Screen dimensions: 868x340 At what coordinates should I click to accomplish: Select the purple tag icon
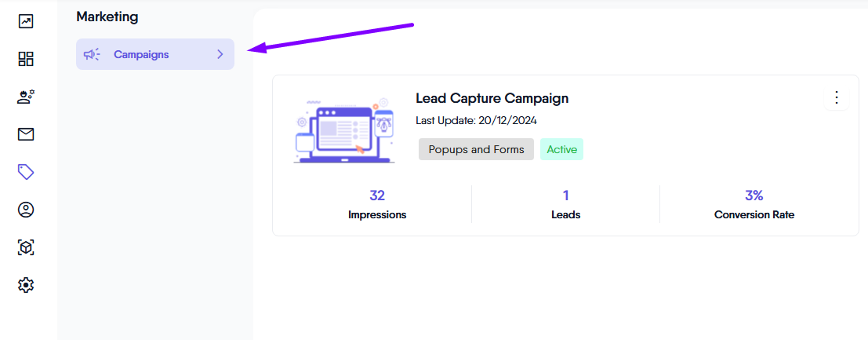(x=26, y=172)
